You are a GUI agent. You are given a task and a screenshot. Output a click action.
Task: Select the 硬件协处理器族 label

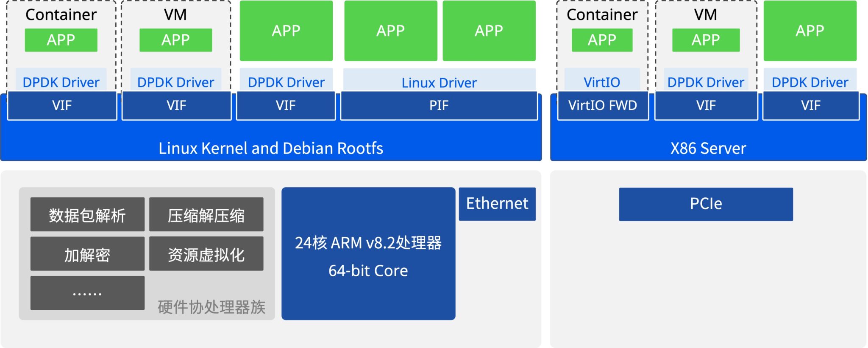click(211, 307)
